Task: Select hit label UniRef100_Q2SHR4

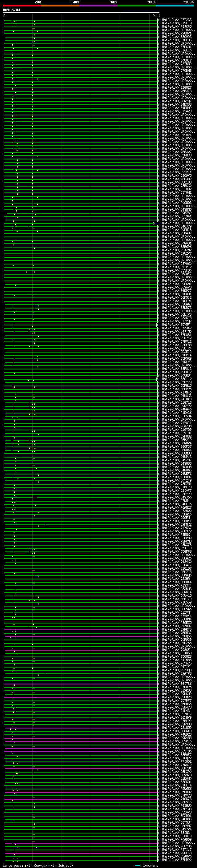Action: pos(177,579)
